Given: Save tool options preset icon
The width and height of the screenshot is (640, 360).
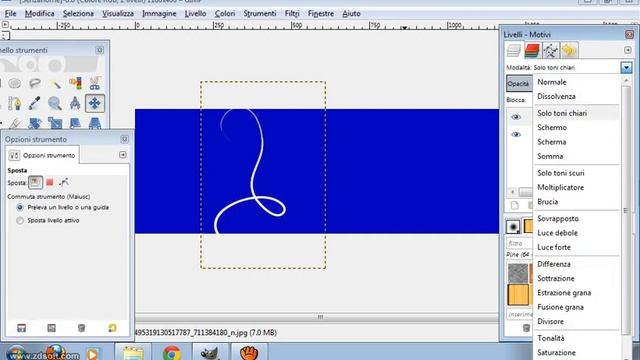Looking at the screenshot, I should (x=21, y=328).
